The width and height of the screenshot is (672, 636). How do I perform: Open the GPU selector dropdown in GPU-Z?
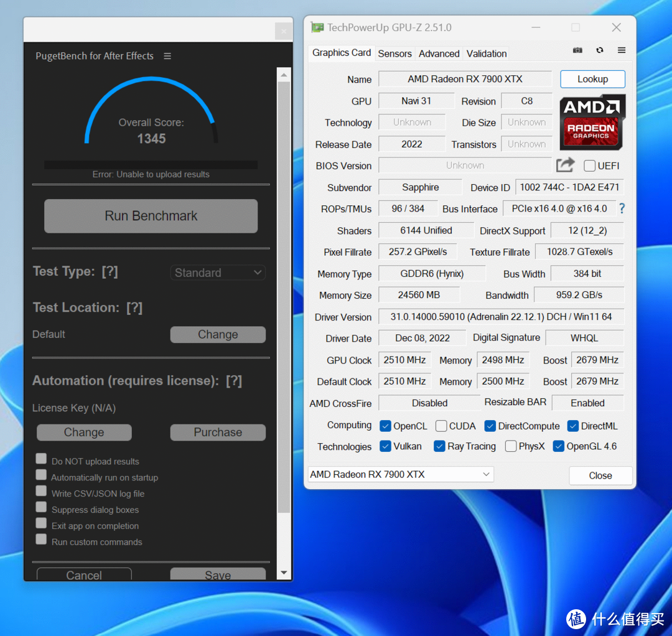point(401,474)
